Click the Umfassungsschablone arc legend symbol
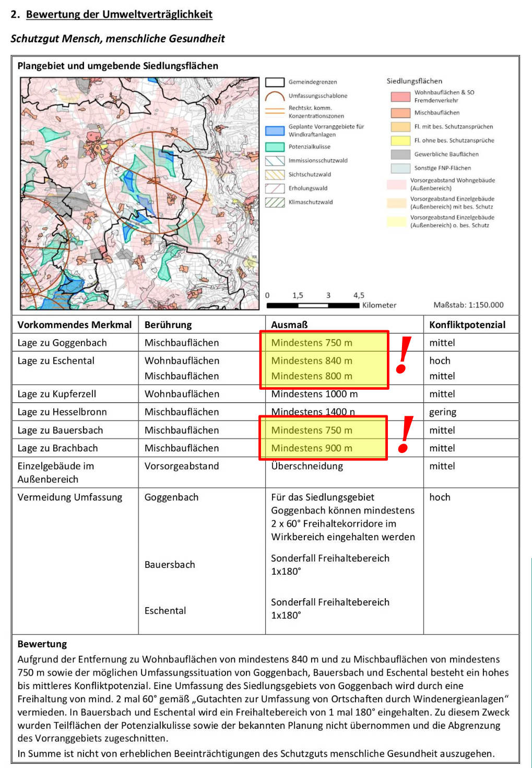532x768 pixels. [275, 97]
